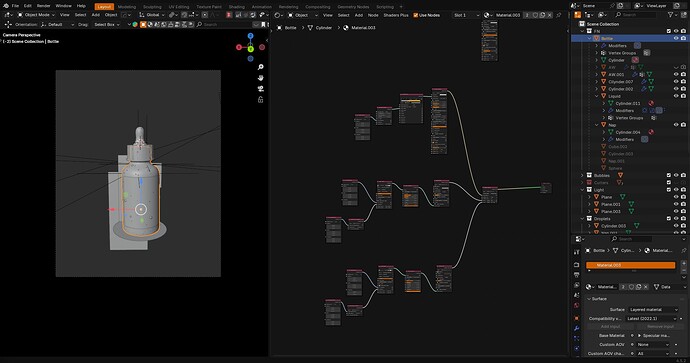Click the lock camera to view icon
690x363 pixels.
(261, 100)
